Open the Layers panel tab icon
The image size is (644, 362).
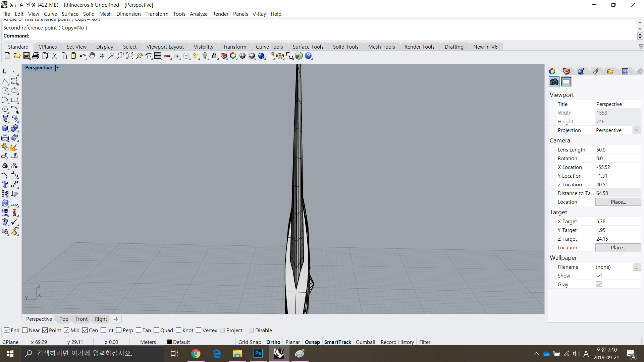(x=566, y=71)
